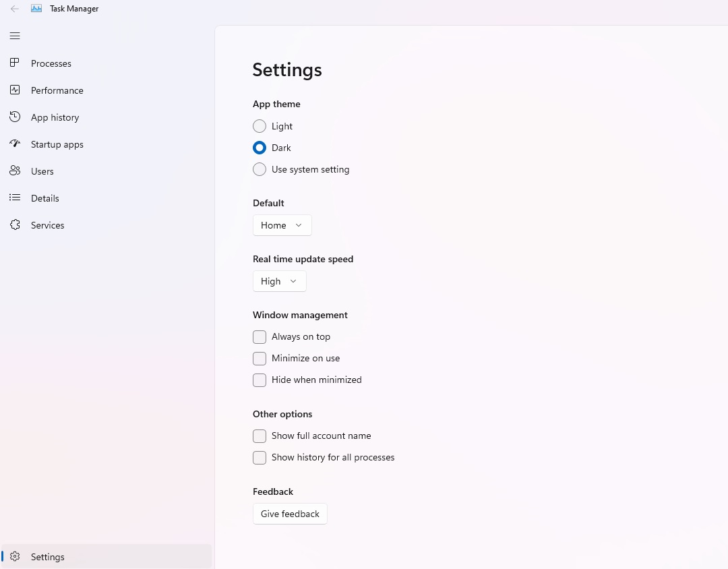Enable Always on top checkbox

[x=260, y=336]
